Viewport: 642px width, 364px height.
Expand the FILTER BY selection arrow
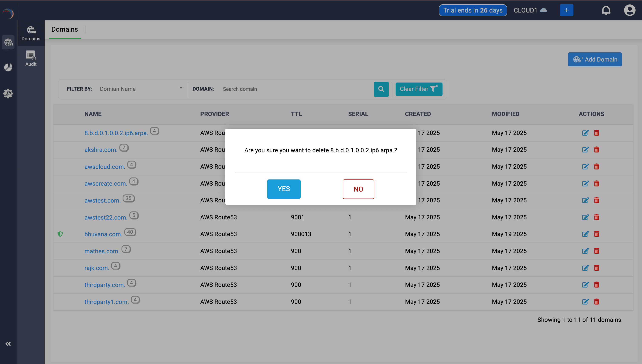tap(181, 88)
